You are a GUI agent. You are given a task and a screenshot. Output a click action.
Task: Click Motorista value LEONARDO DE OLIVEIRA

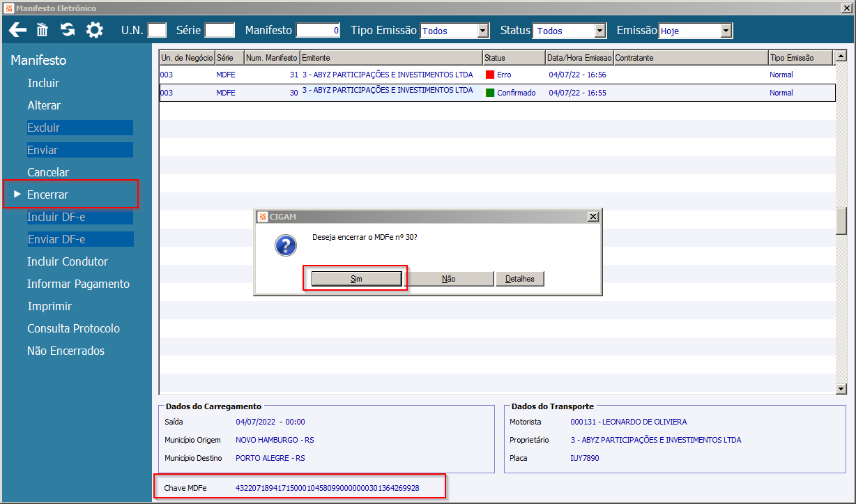pyautogui.click(x=628, y=422)
